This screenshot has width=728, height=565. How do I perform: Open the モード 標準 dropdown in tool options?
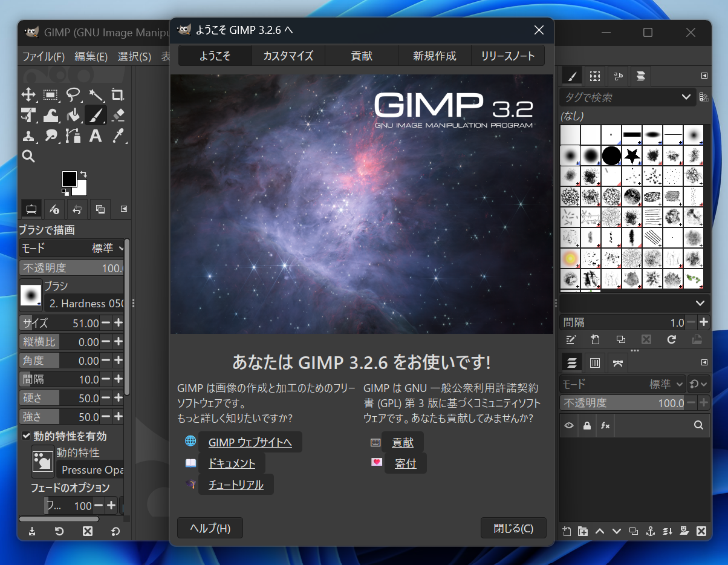(73, 248)
